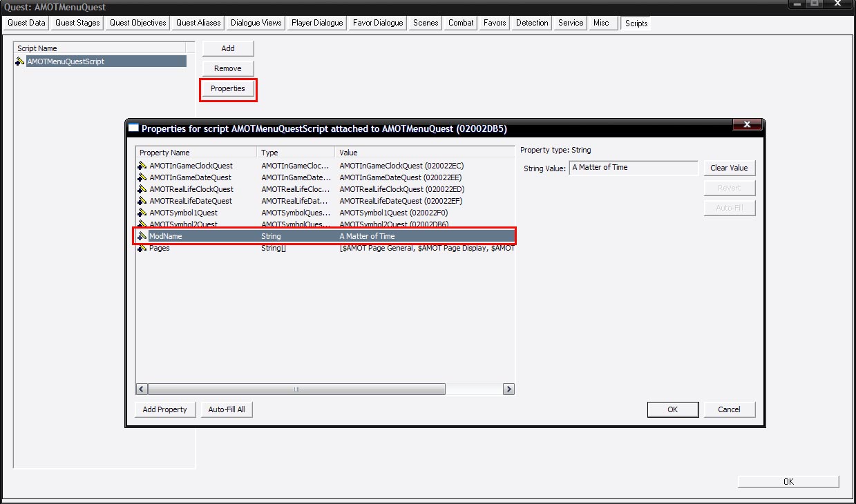This screenshot has width=856, height=504.
Task: Click the String Value input field
Action: click(633, 168)
